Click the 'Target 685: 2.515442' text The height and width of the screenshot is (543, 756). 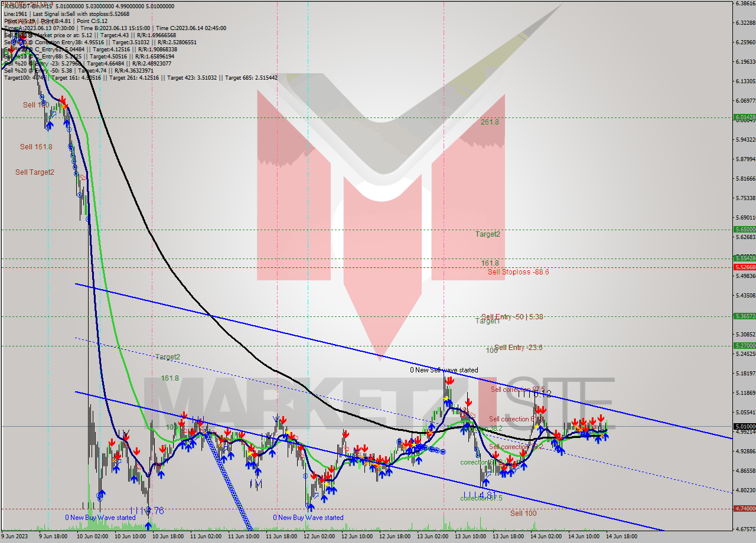click(x=251, y=77)
